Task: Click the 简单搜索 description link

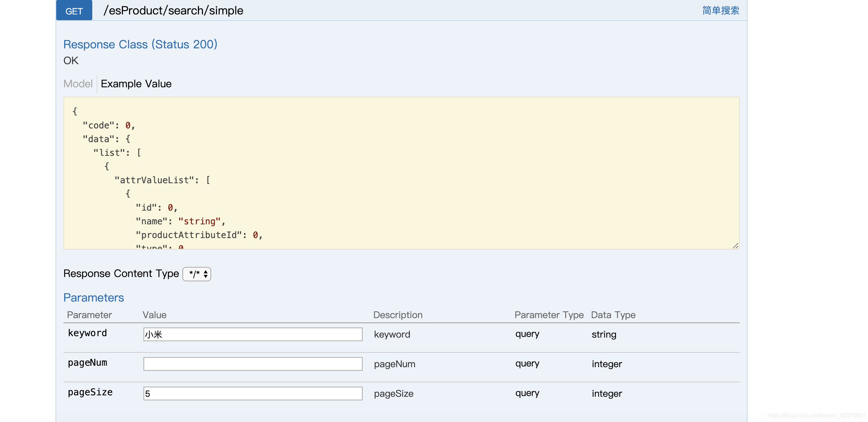Action: coord(721,10)
